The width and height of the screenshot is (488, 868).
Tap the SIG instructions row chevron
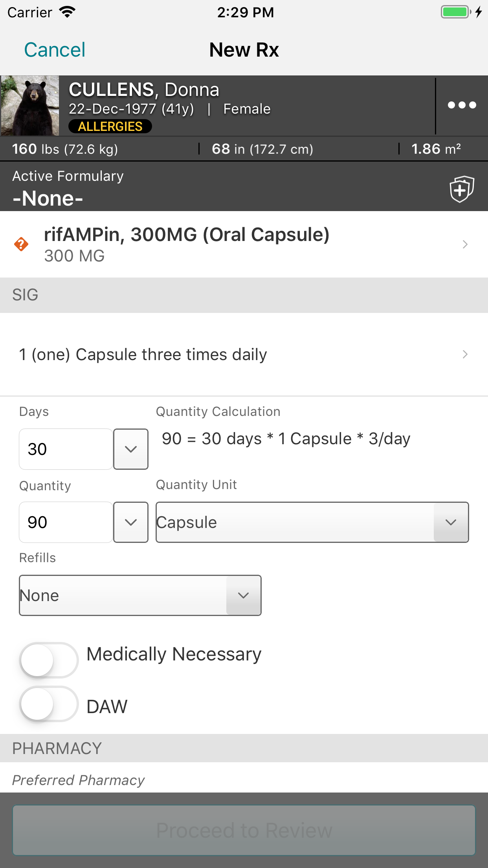coord(465,355)
